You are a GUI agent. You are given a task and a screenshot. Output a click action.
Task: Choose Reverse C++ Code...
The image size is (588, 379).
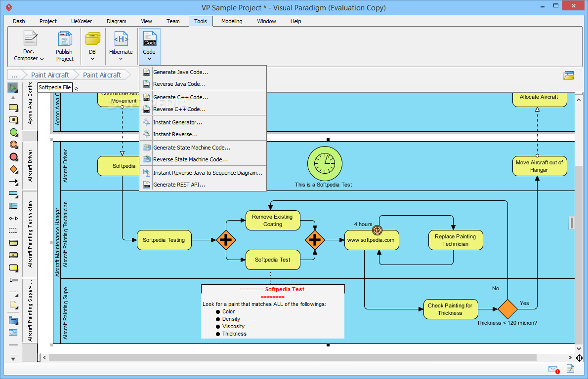click(203, 110)
